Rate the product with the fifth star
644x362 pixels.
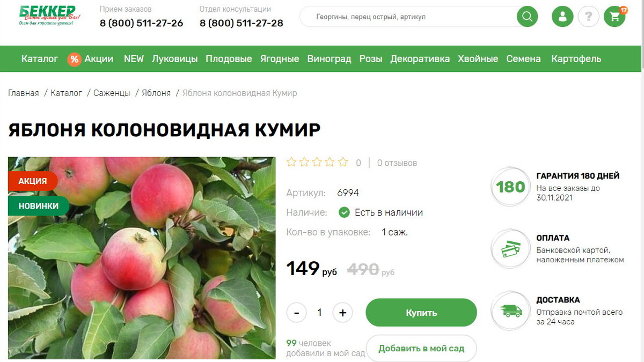point(343,162)
